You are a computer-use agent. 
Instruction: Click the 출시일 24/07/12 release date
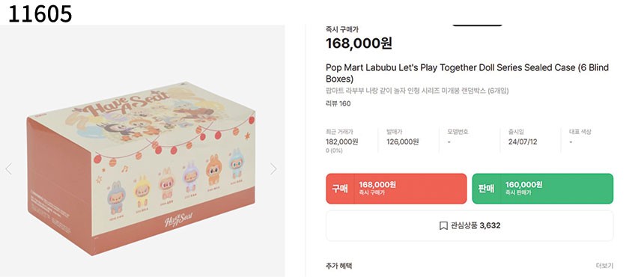523,142
